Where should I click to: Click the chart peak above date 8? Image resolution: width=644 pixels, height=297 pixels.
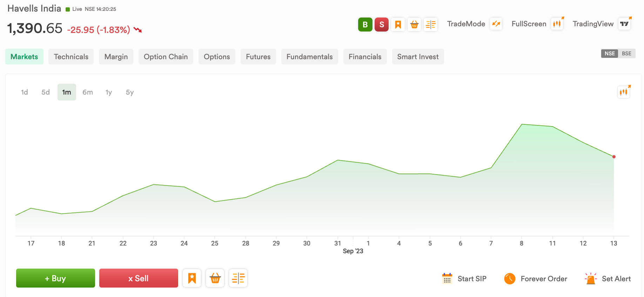coord(522,124)
